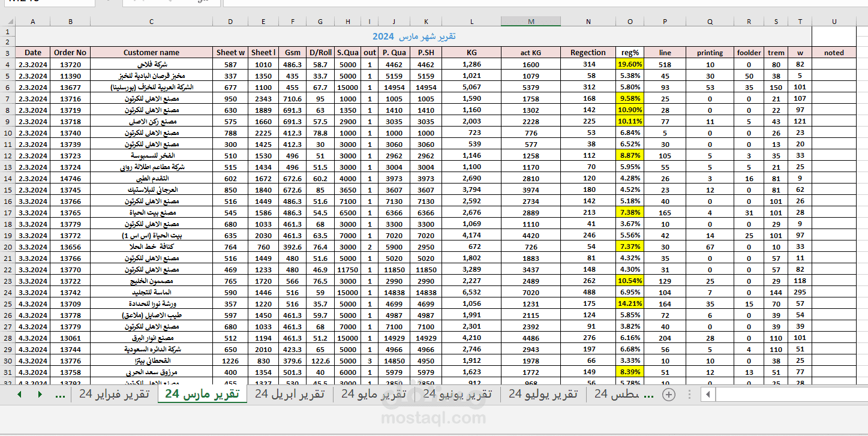The image size is (868, 436).
Task: Select P. Qua cell 11850
Action: [x=394, y=269]
